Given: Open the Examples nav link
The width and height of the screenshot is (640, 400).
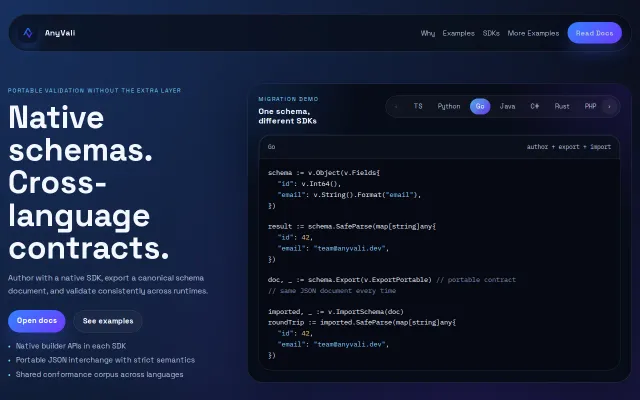Looking at the screenshot, I should tap(458, 33).
